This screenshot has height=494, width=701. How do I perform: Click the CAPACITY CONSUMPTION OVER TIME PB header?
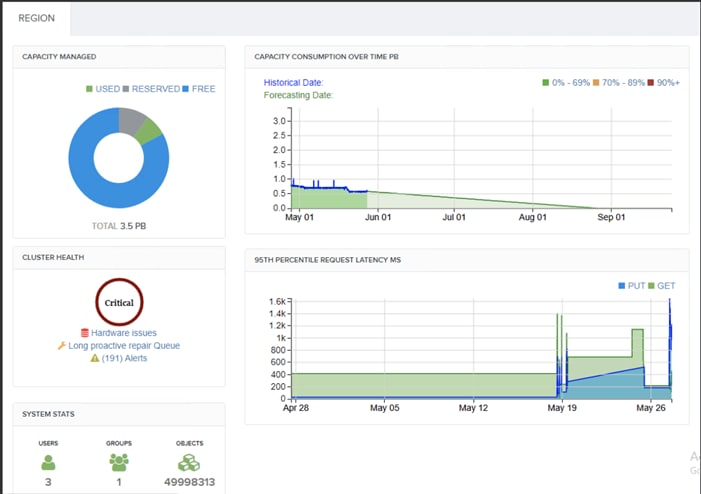point(467,57)
